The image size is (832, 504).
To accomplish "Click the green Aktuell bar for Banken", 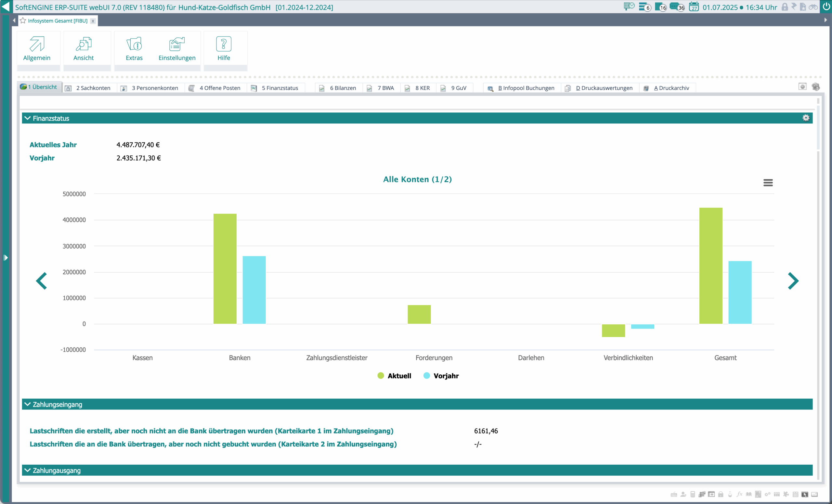I will point(225,269).
